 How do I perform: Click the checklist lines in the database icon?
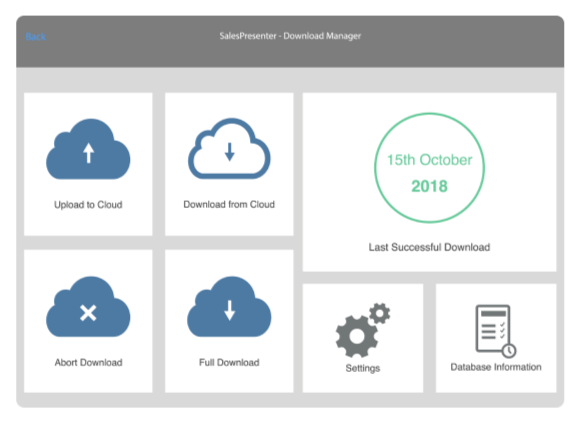tap(493, 331)
